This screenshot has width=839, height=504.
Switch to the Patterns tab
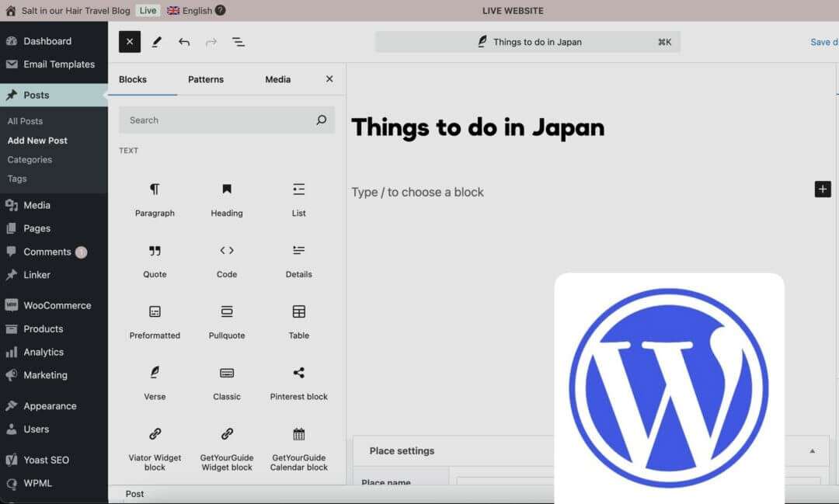pos(206,79)
